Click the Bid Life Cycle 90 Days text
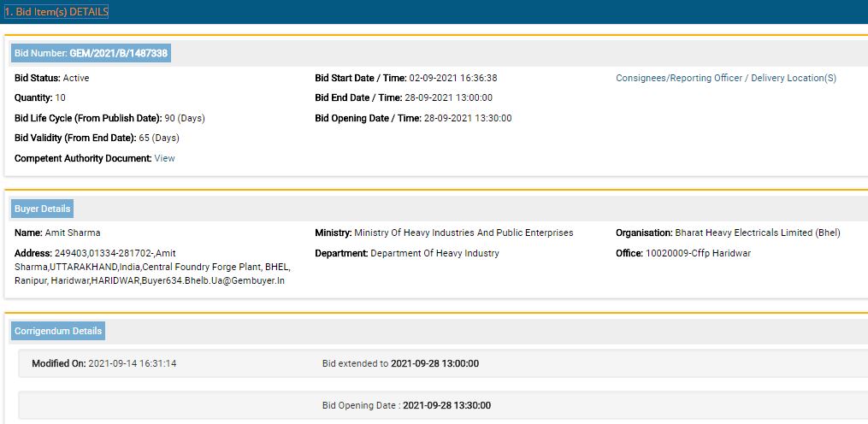This screenshot has height=424, width=868. pyautogui.click(x=185, y=119)
